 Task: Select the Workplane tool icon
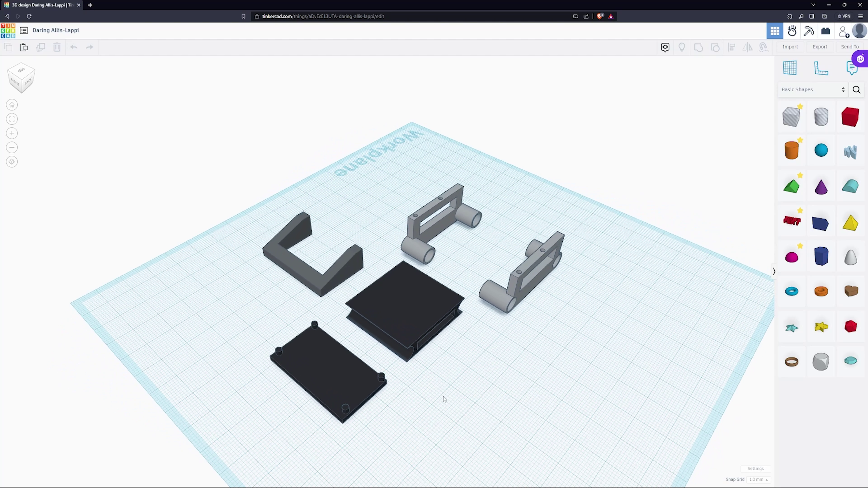(790, 68)
